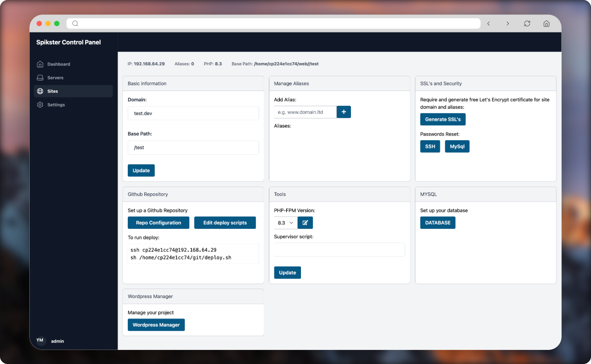The height and width of the screenshot is (364, 591).
Task: Click the browser back arrow
Action: (489, 24)
